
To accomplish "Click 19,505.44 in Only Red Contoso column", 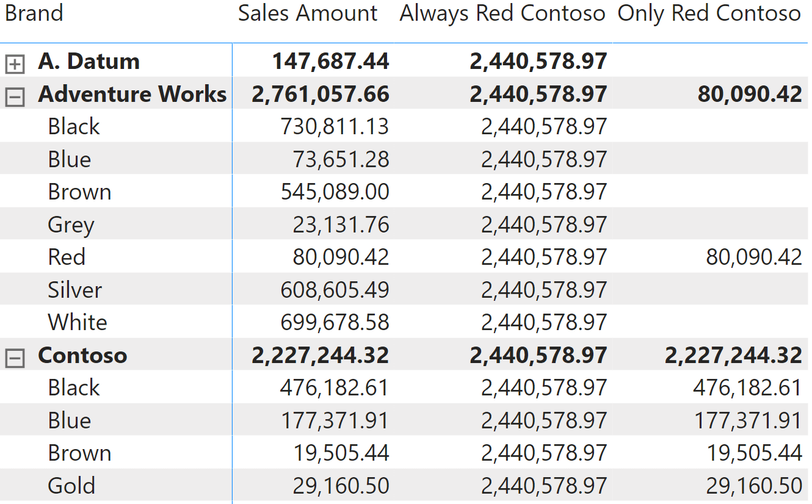I will pos(754,453).
